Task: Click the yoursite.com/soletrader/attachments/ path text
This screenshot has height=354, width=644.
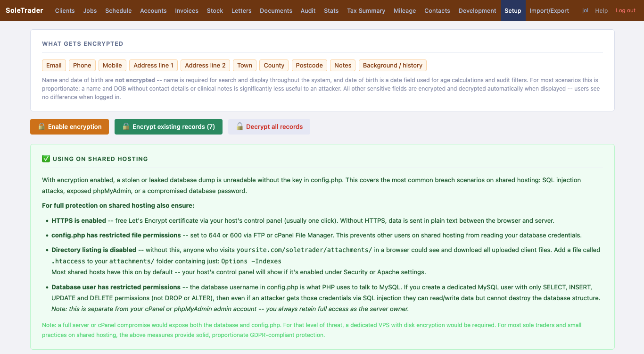Action: (305, 250)
